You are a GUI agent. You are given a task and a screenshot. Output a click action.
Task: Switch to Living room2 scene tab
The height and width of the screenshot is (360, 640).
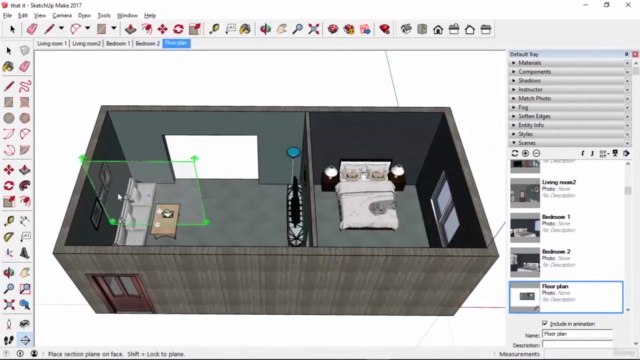86,43
